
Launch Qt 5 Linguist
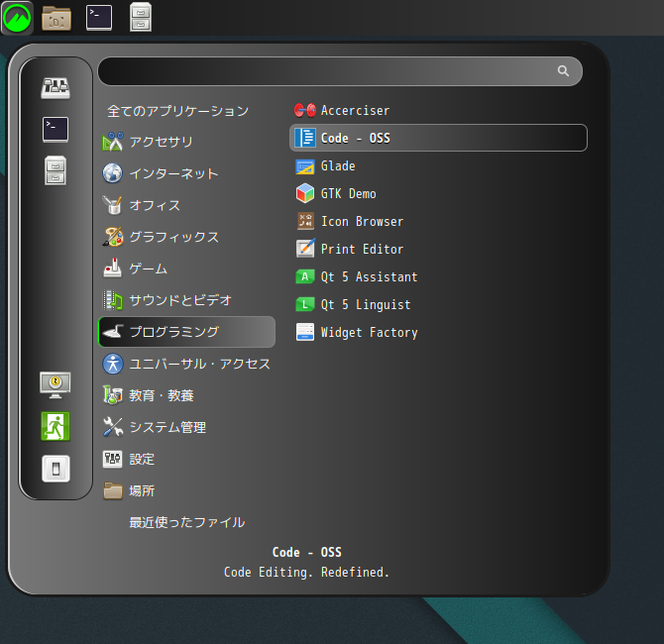(x=438, y=304)
